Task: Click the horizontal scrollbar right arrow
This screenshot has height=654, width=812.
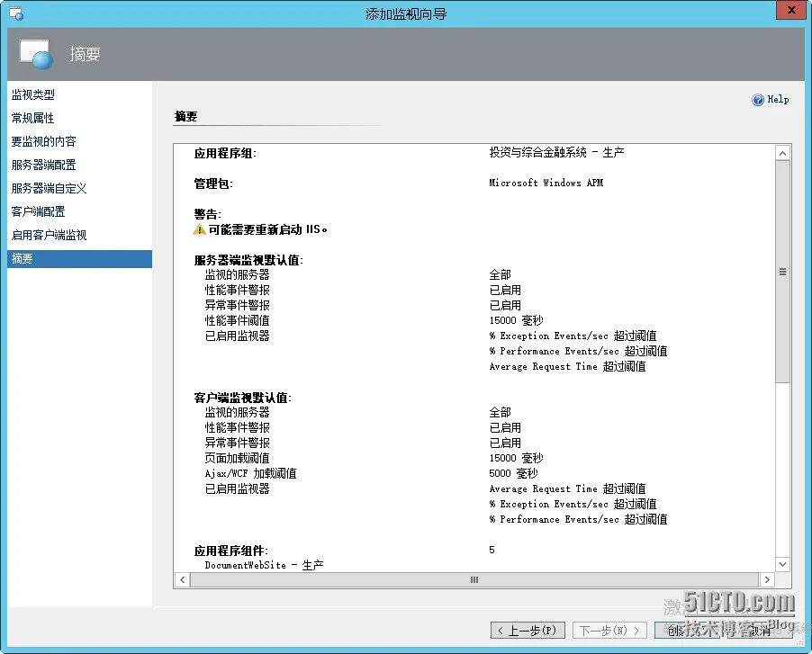Action: tap(767, 579)
